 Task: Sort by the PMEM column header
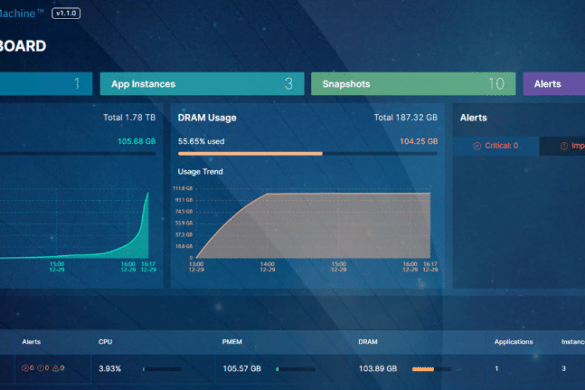(x=232, y=341)
